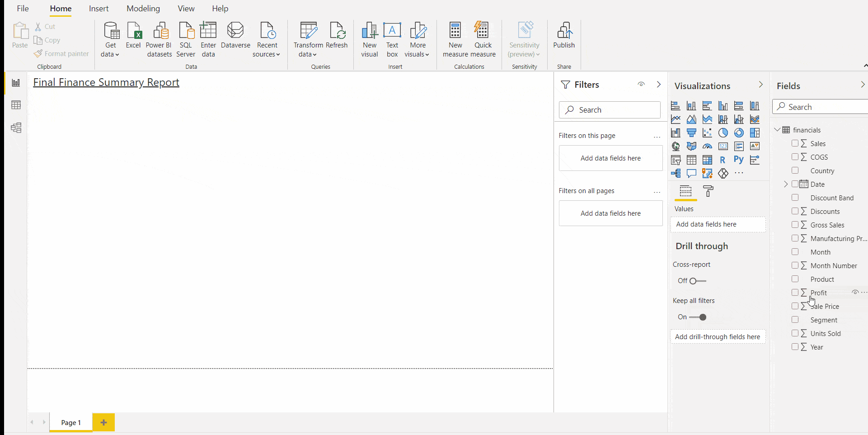
Task: Open the Get data dropdown
Action: pos(111,40)
